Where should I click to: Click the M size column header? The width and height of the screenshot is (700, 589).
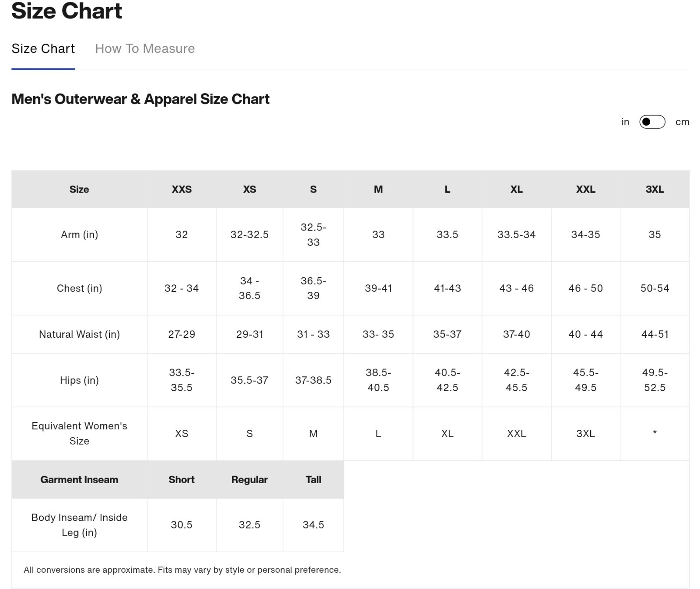[378, 189]
